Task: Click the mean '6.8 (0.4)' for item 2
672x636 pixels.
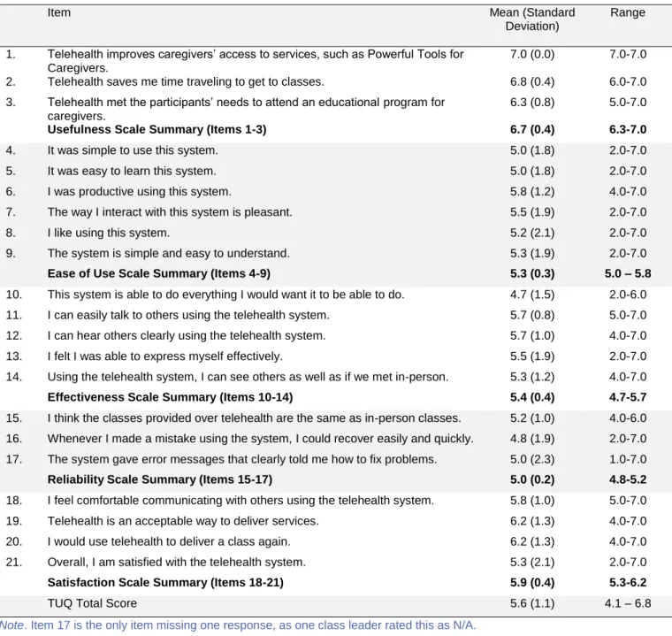Action: (x=532, y=81)
